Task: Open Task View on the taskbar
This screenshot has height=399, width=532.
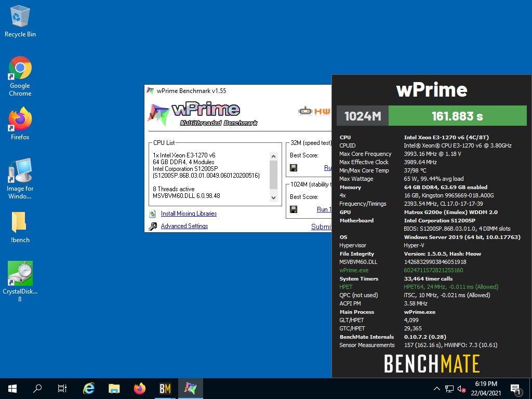Action: [62, 389]
